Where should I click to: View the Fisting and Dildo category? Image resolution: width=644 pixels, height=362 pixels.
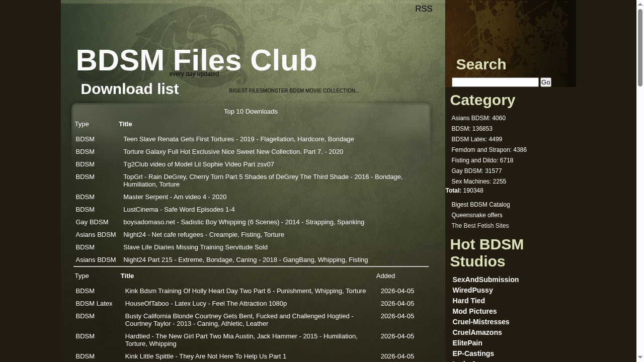pos(482,160)
